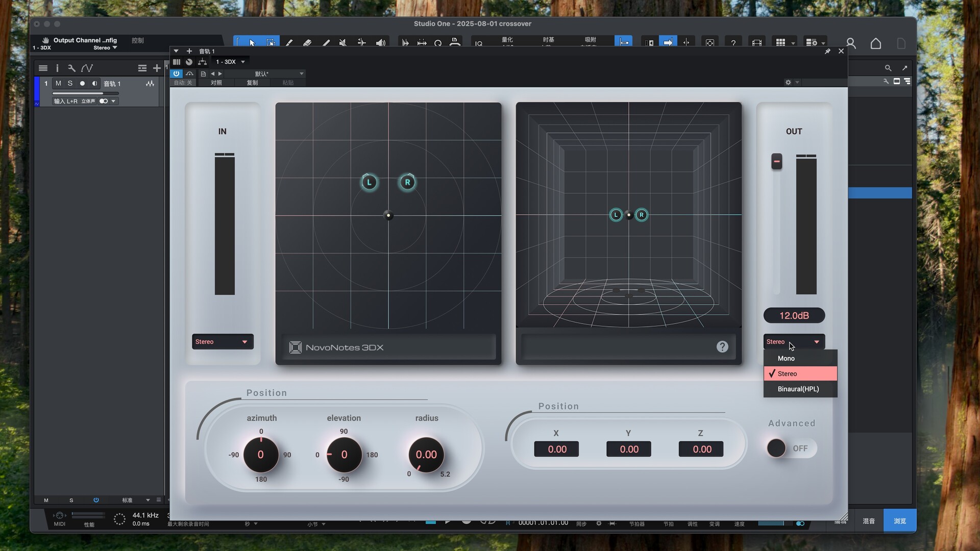The width and height of the screenshot is (980, 551).
Task: Click the radius knob
Action: 426,455
